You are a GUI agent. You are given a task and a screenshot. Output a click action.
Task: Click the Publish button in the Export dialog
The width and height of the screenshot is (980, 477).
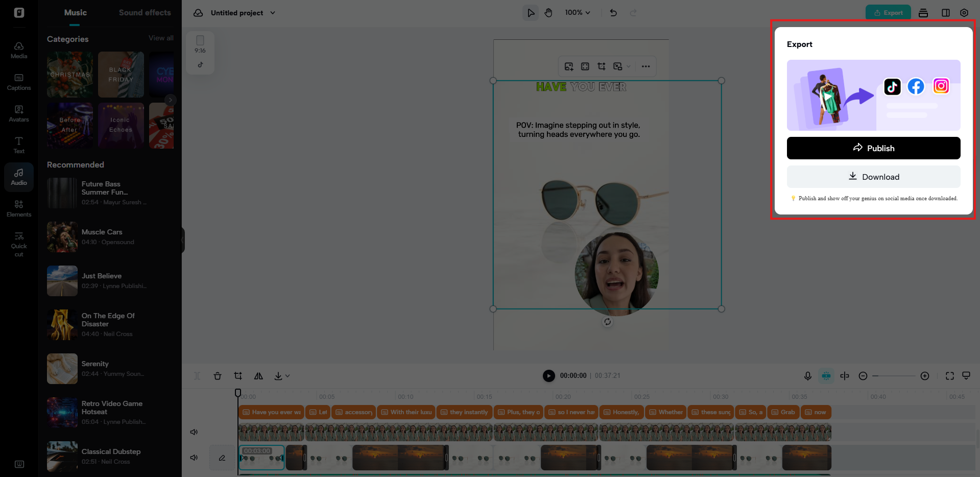click(873, 148)
